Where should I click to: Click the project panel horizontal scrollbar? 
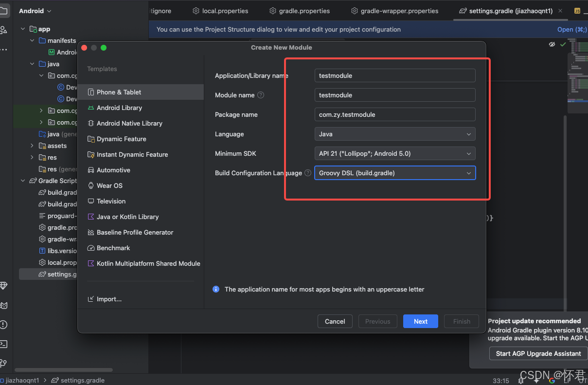tap(64, 370)
